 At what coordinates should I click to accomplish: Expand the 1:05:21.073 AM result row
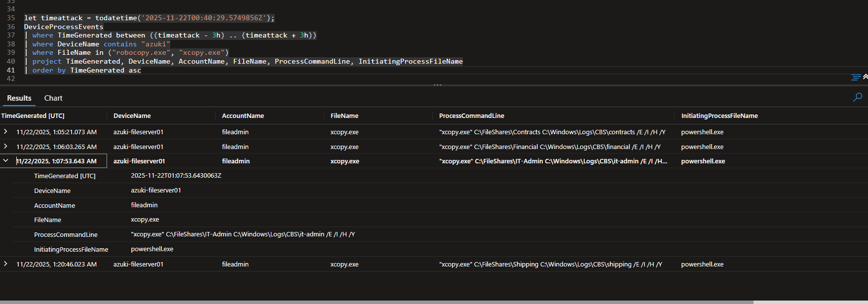click(5, 131)
